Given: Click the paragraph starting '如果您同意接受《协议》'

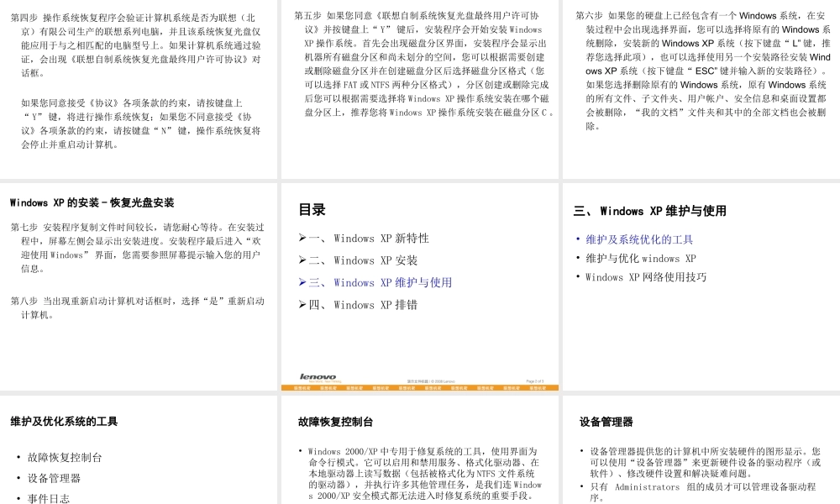Looking at the screenshot, I should coord(140,123).
